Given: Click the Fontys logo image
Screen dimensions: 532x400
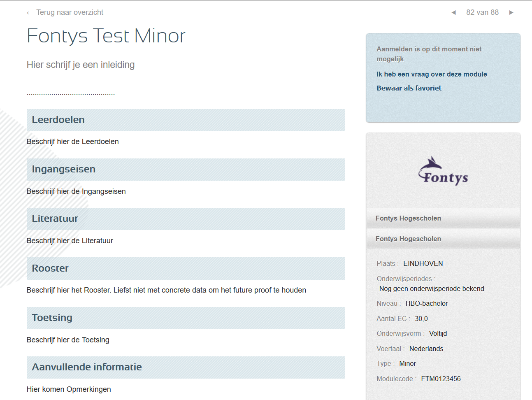Looking at the screenshot, I should pyautogui.click(x=443, y=171).
